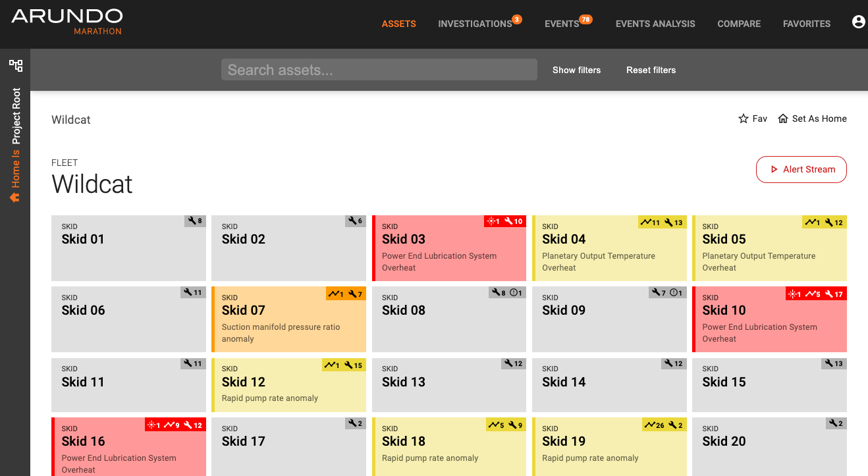Open the Compare tab
The width and height of the screenshot is (868, 476).
(x=739, y=24)
